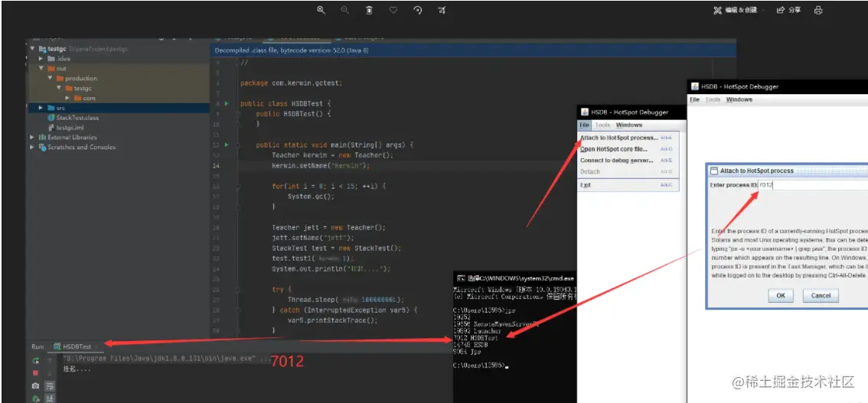Choose Open HotSpot core file menu item
The image size is (868, 403).
(626, 149)
